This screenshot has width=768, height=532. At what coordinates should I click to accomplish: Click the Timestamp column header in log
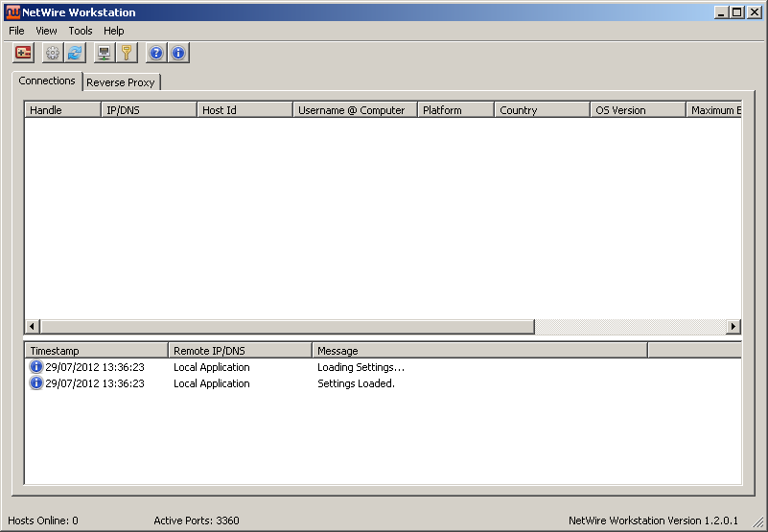point(96,350)
